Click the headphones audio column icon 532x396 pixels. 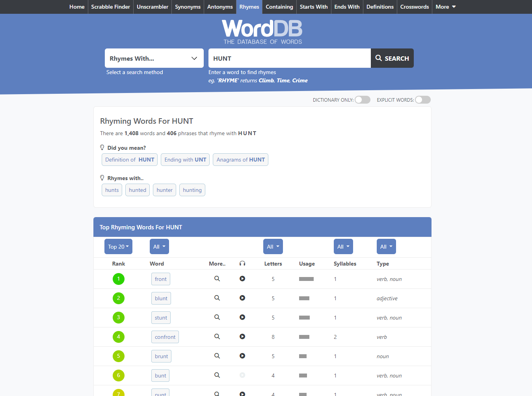pyautogui.click(x=242, y=263)
